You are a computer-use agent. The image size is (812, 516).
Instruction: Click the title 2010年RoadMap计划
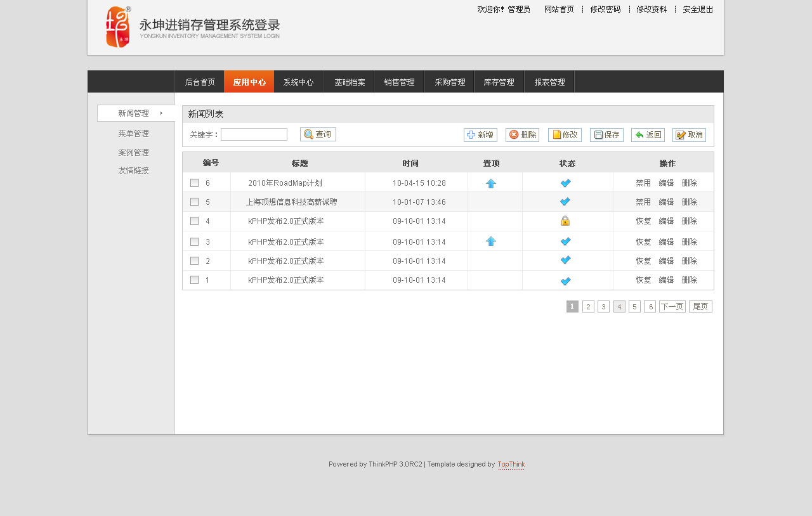pos(285,183)
